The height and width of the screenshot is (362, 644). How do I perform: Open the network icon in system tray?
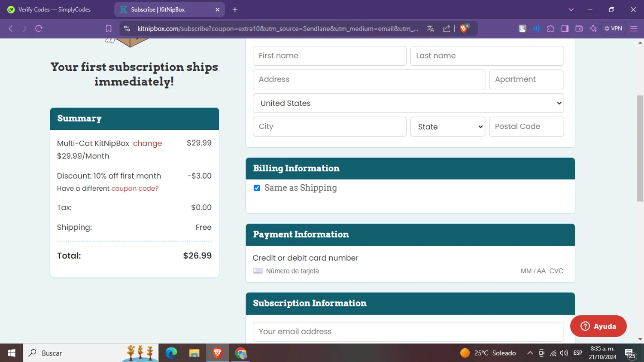tap(553, 353)
